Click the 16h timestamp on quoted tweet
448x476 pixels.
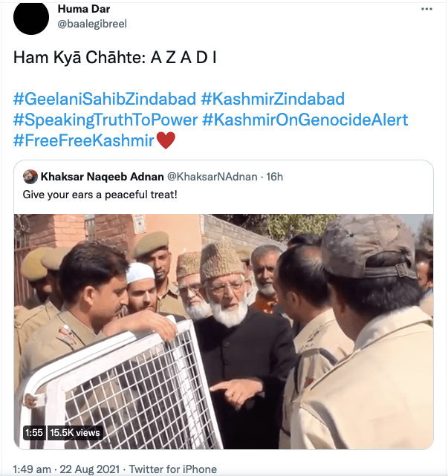(276, 177)
